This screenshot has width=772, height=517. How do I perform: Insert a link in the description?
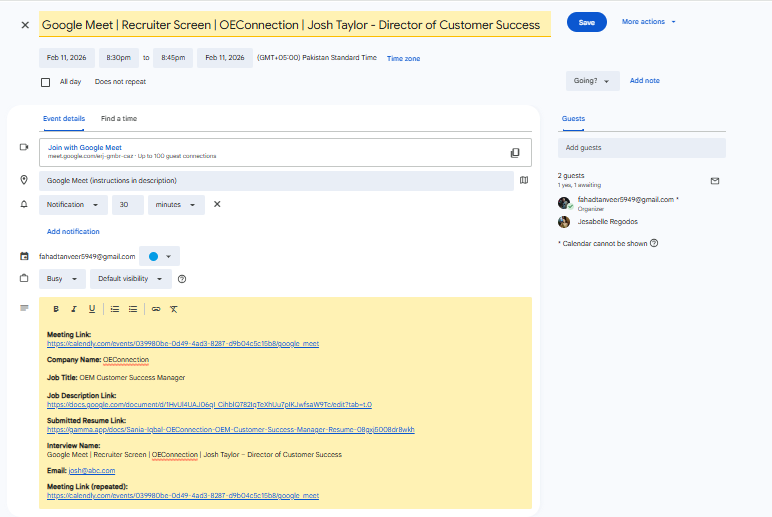tap(156, 309)
